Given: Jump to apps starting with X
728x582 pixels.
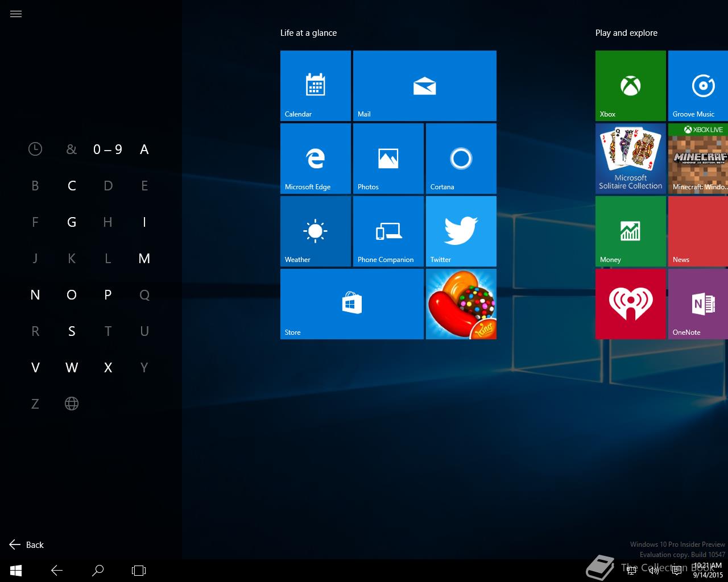Looking at the screenshot, I should click(108, 368).
